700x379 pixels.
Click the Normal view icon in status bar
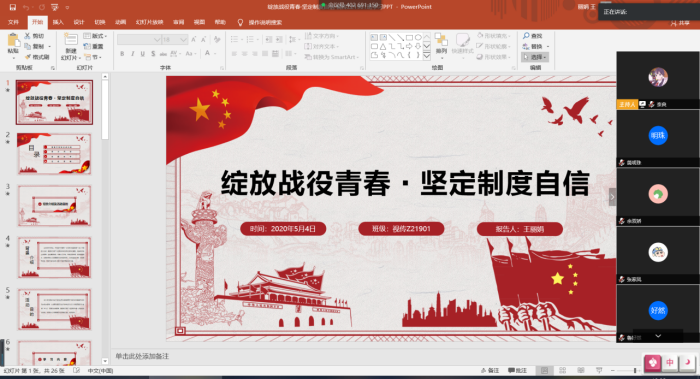(544, 371)
